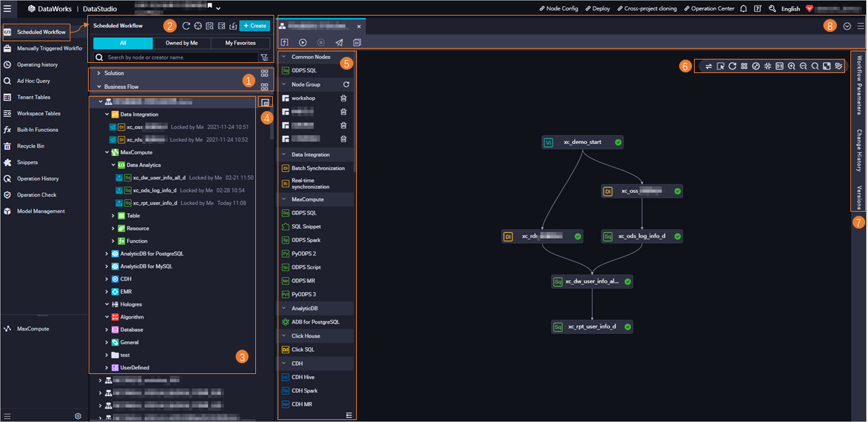Collapse the Data Integration tree folder

pos(107,114)
